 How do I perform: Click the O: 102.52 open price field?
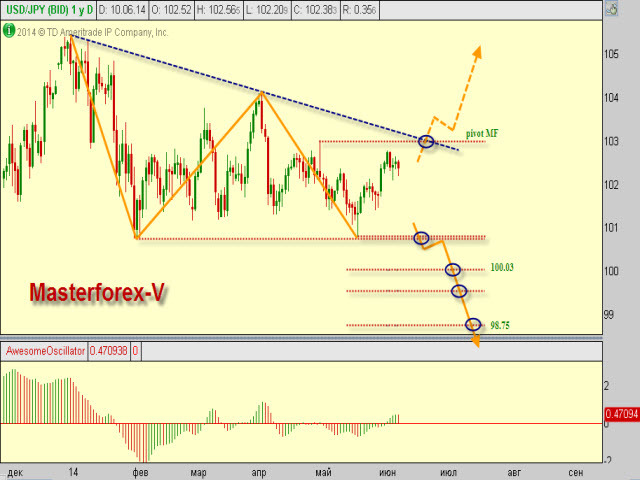[x=171, y=9]
